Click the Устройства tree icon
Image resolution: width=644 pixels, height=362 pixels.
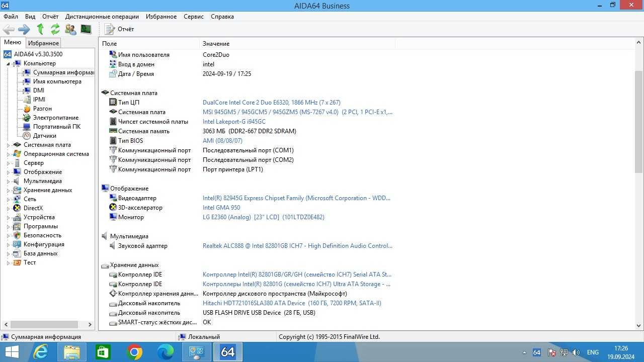click(17, 217)
